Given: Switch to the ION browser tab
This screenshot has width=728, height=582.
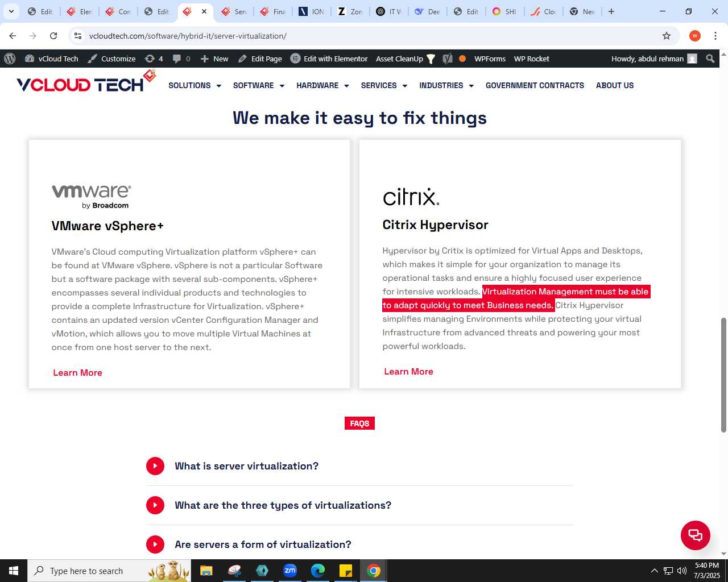Looking at the screenshot, I should (312, 11).
